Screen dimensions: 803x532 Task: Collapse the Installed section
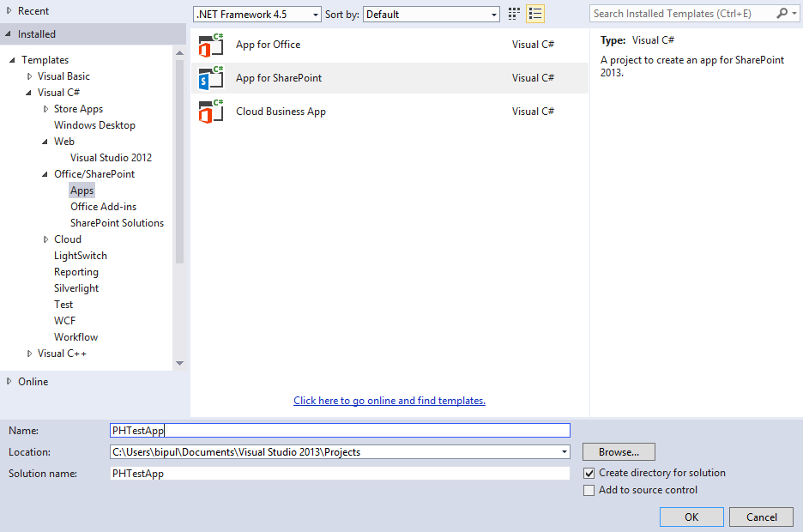[x=9, y=33]
